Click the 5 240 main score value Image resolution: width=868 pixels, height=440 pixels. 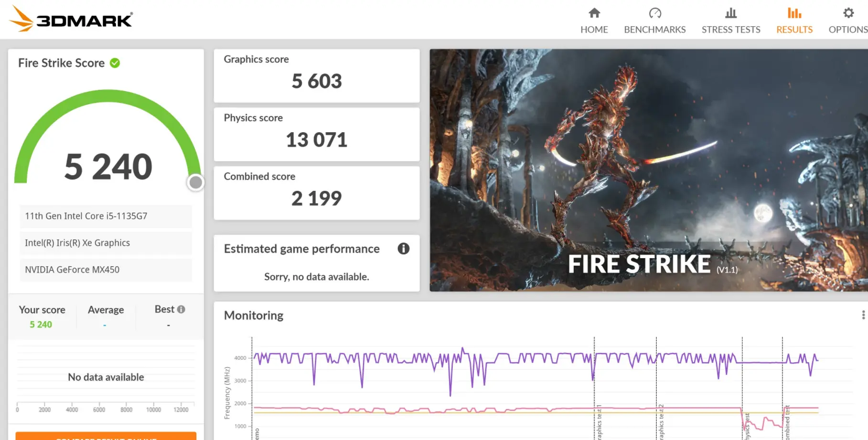click(108, 167)
